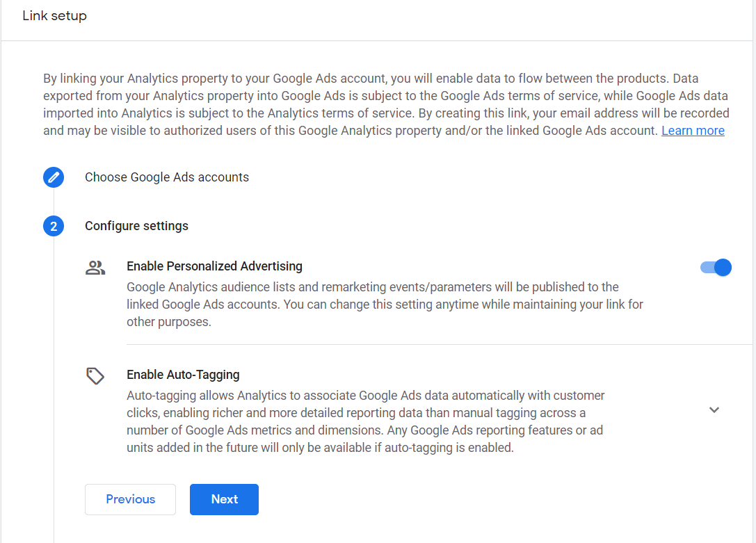Click the Link setup page title
The height and width of the screenshot is (543, 756).
[54, 15]
